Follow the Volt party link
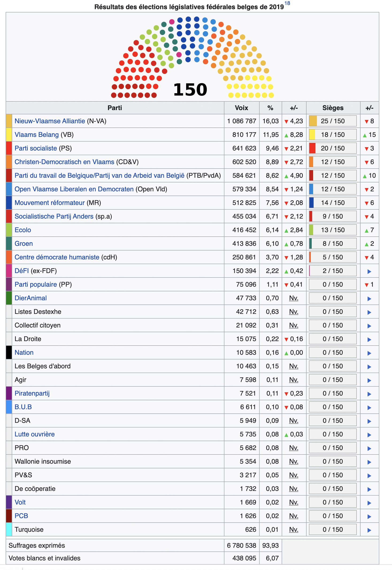 click(x=20, y=502)
